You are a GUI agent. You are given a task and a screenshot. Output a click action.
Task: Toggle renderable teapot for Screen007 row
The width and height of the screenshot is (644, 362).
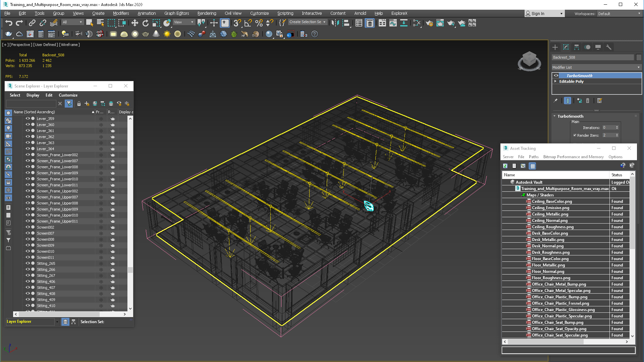point(113,233)
